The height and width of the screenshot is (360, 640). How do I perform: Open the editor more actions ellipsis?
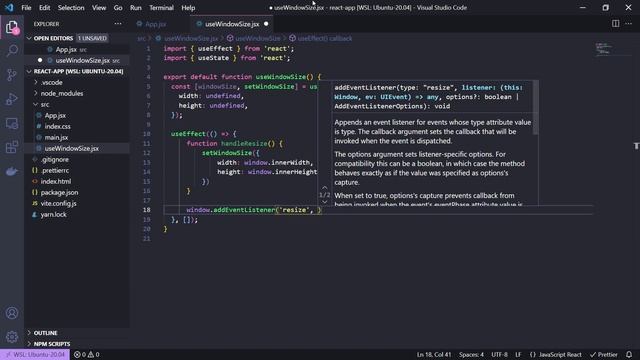[x=629, y=24]
